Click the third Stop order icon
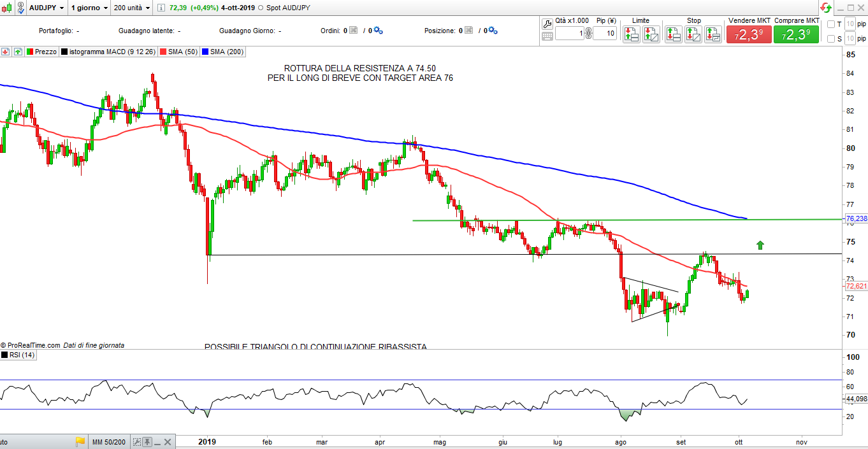This screenshot has height=449, width=868. click(x=714, y=34)
